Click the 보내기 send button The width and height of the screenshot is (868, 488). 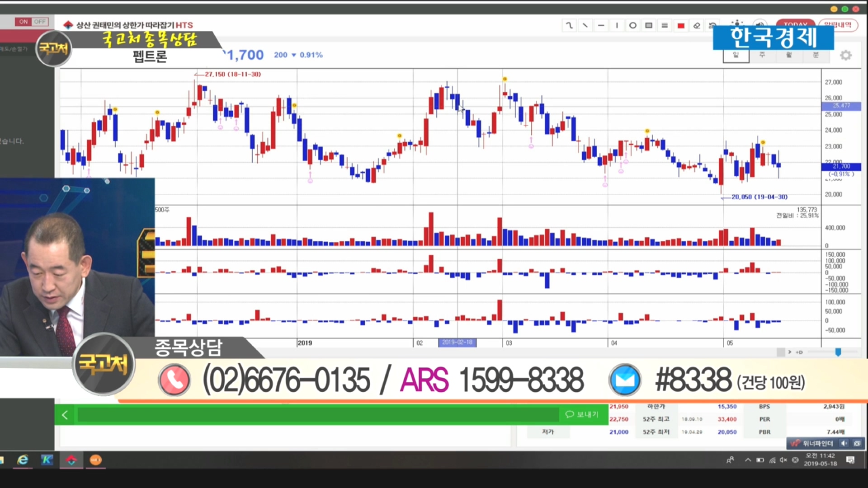[x=582, y=414]
